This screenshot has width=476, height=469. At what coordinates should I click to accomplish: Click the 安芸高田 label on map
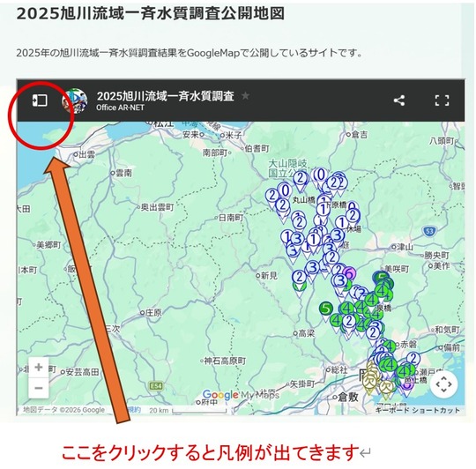pos(80,372)
